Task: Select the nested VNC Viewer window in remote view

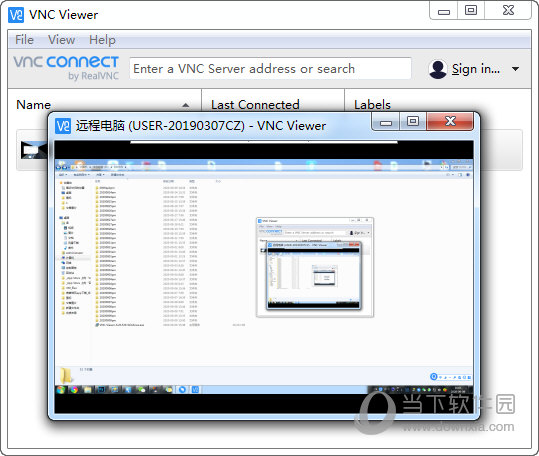Action: click(x=315, y=267)
